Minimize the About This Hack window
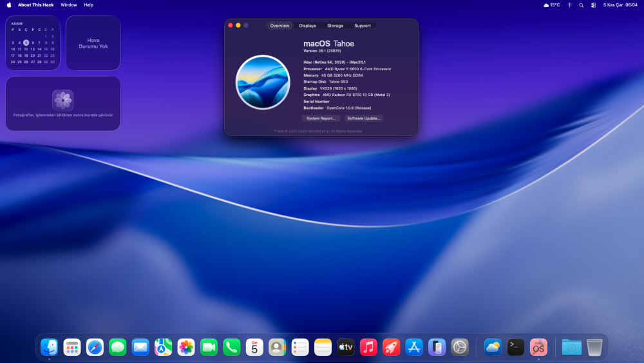 pyautogui.click(x=238, y=26)
